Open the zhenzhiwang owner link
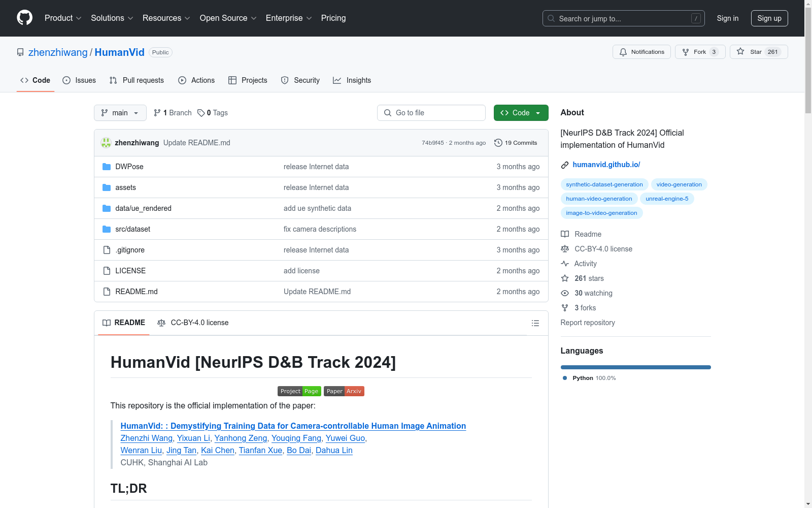Viewport: 812px width, 508px height. (x=58, y=52)
